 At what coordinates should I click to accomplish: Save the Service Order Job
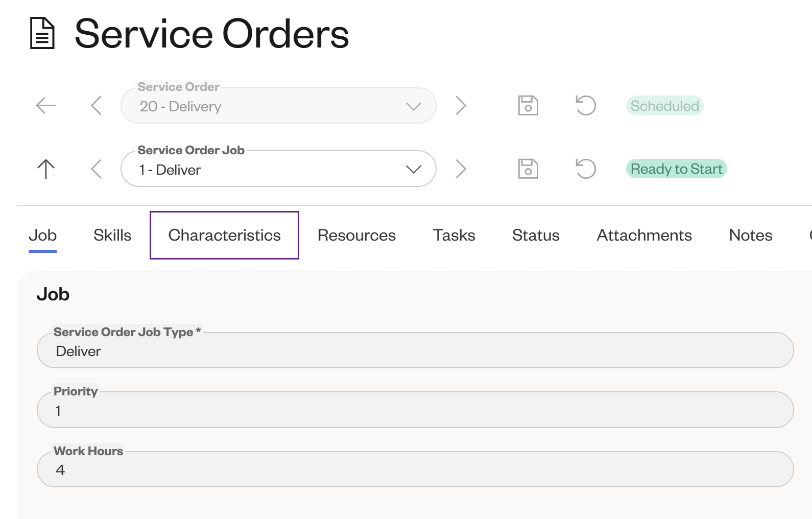point(528,169)
